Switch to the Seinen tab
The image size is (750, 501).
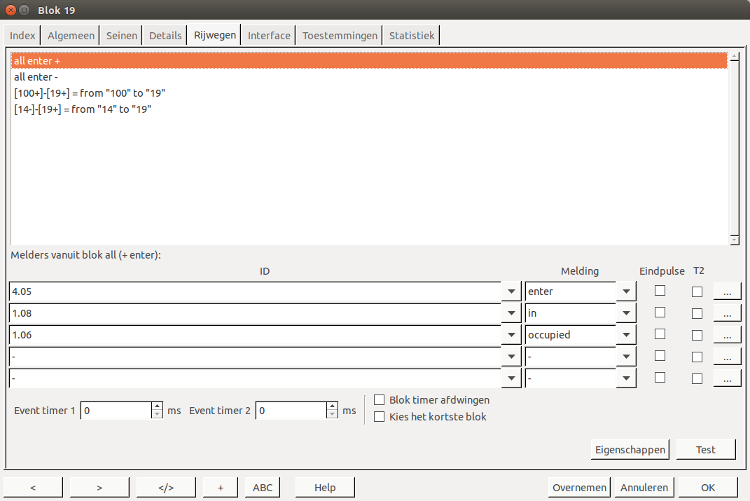click(x=122, y=36)
